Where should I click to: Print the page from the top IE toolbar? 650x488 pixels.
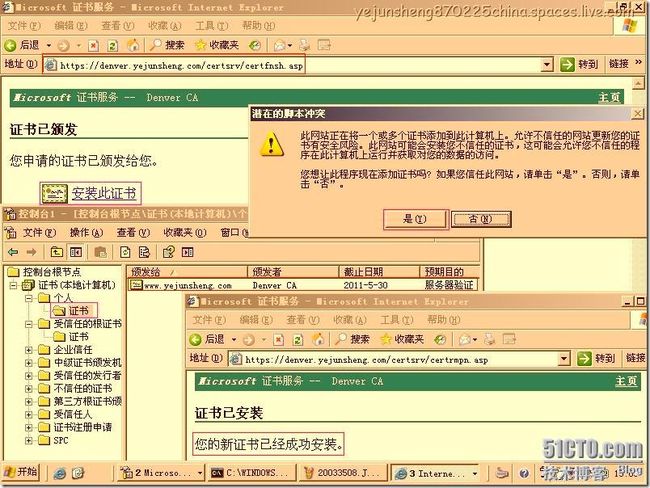click(x=305, y=45)
